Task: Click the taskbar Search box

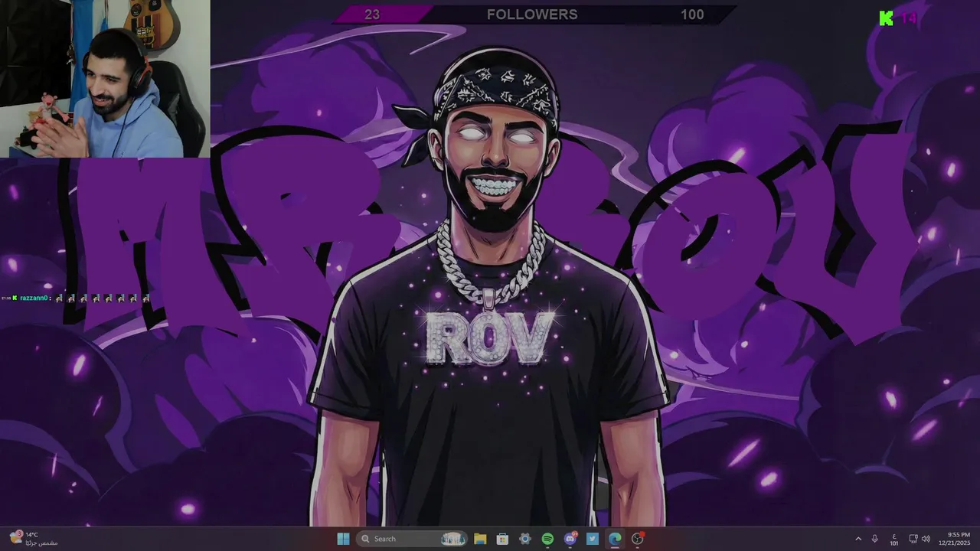Action: 413,539
